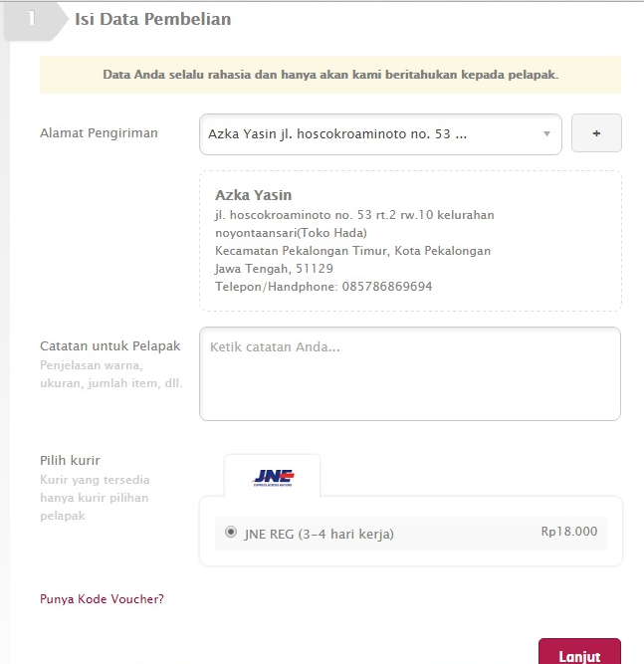Click the dropdown triangle in address selector

[546, 133]
